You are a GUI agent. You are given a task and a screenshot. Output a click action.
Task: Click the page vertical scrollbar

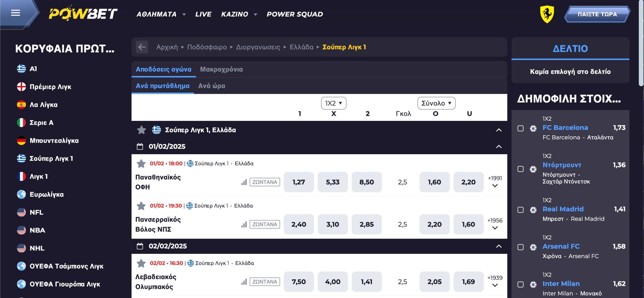(x=641, y=43)
